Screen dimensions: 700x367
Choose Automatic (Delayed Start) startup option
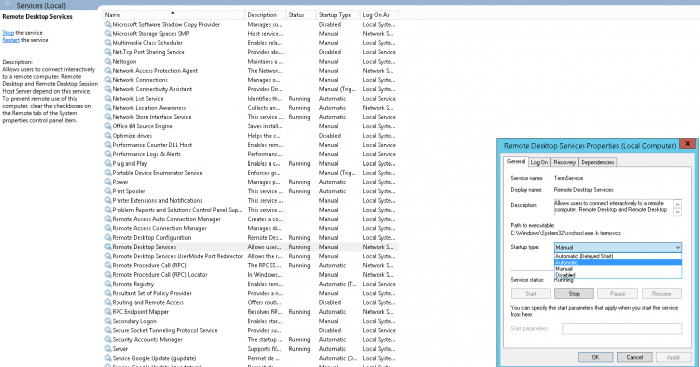click(618, 256)
